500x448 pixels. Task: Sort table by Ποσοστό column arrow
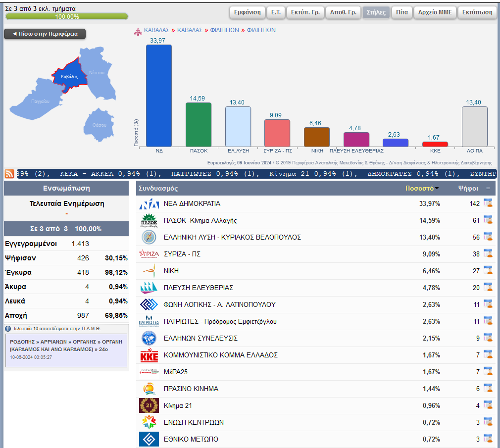click(x=437, y=189)
